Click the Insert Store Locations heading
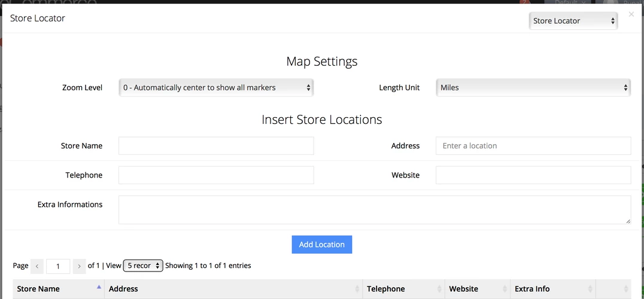Image resolution: width=644 pixels, height=299 pixels. click(x=322, y=120)
